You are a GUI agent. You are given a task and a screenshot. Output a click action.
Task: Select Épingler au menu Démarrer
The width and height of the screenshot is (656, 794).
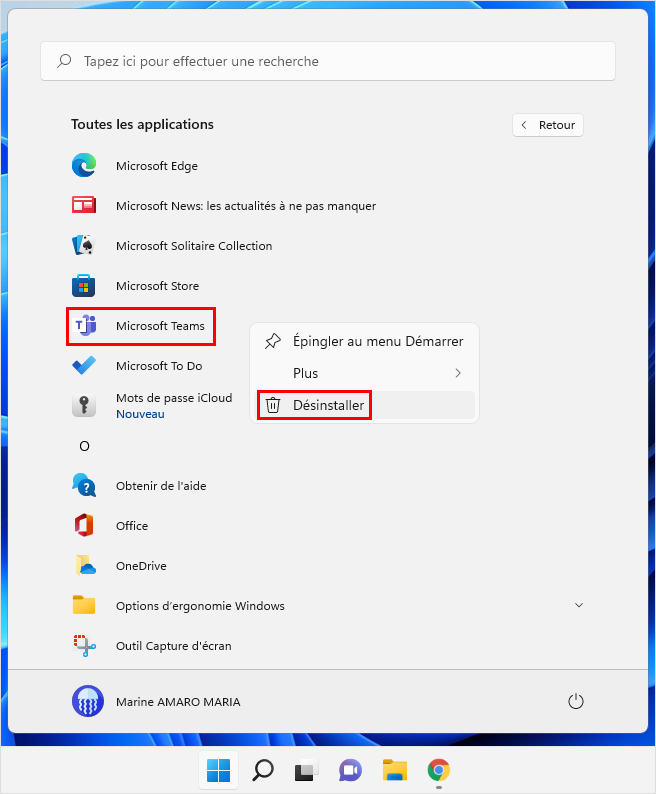(x=364, y=341)
